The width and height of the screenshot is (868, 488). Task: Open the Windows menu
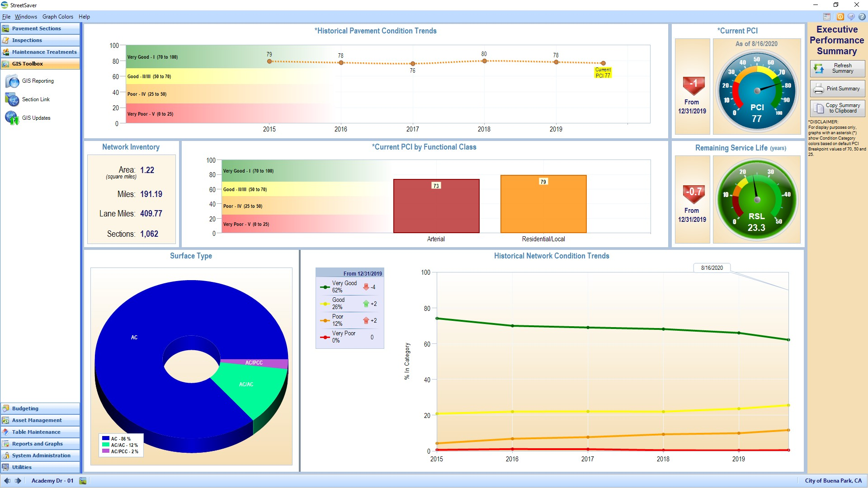pos(26,17)
